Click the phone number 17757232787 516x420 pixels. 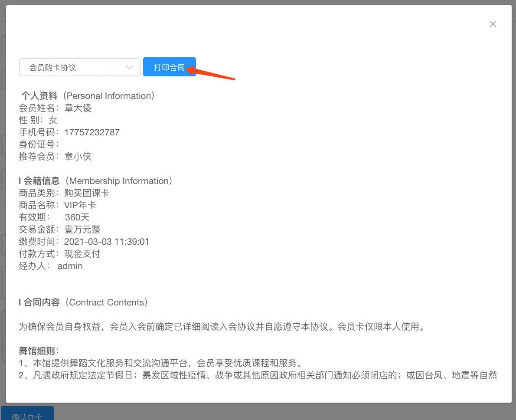(x=92, y=132)
